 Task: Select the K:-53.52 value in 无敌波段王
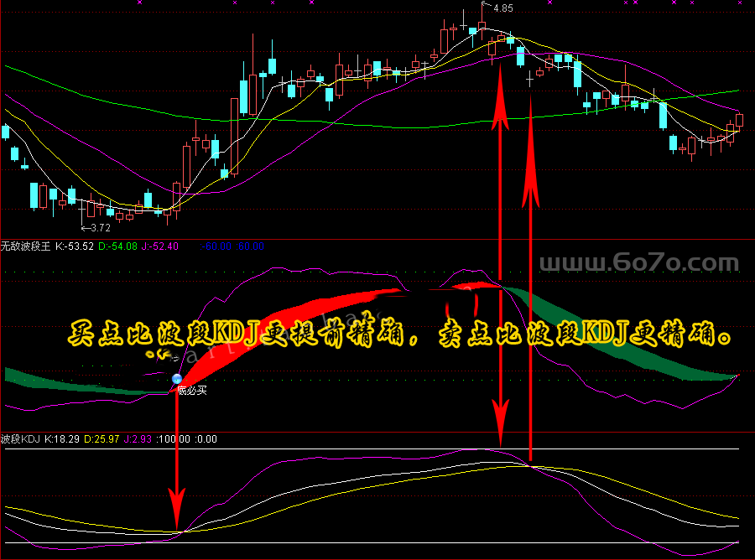click(75, 246)
